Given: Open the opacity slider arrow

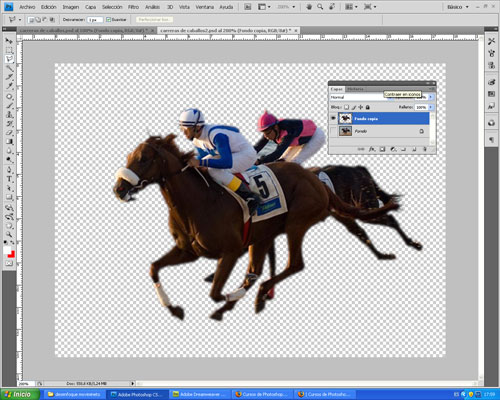Looking at the screenshot, I should [431, 97].
